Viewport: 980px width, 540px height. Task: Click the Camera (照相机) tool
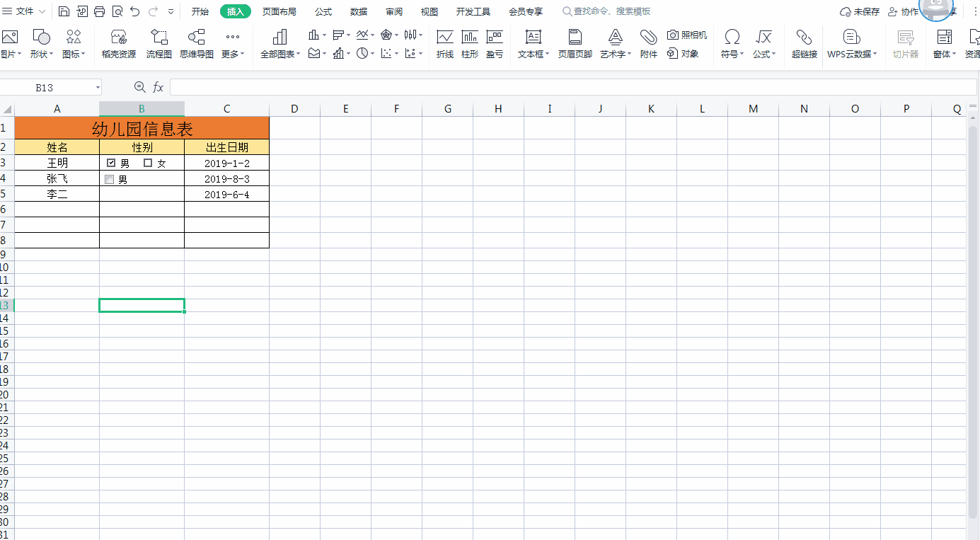pyautogui.click(x=687, y=35)
